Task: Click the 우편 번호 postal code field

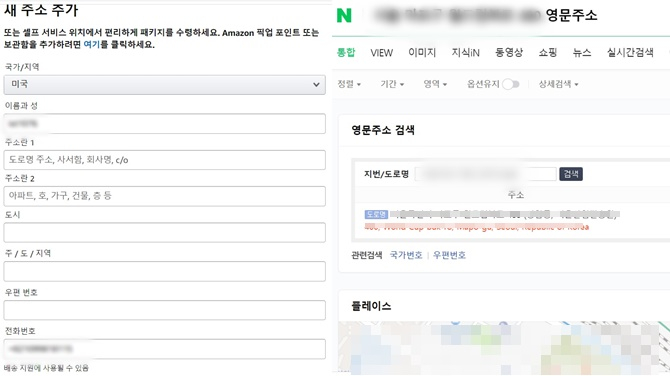Action: point(165,310)
